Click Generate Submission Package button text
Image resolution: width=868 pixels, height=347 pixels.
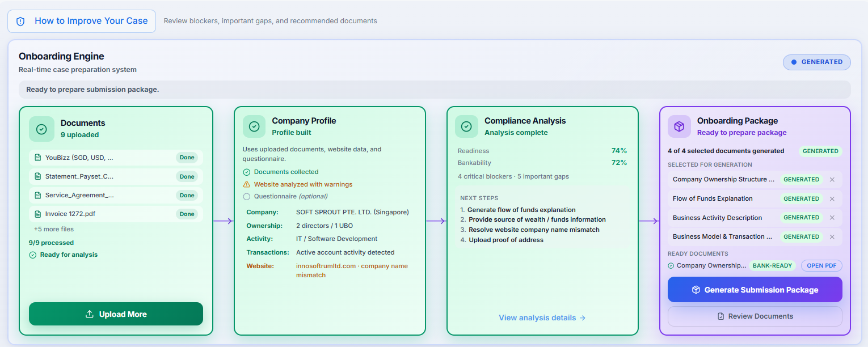click(761, 290)
